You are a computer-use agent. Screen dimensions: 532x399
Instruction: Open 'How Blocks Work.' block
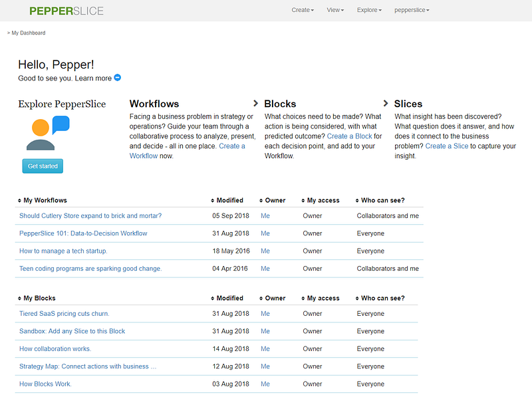(x=45, y=384)
